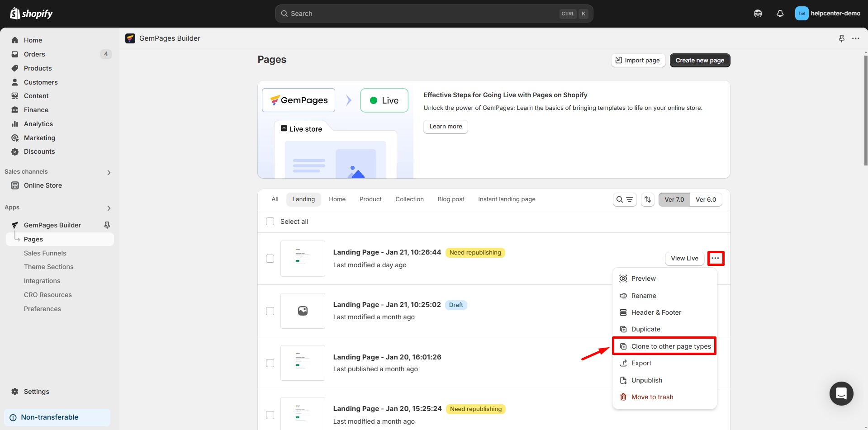
Task: Click the sort order icon near Ver 7.0
Action: click(647, 199)
